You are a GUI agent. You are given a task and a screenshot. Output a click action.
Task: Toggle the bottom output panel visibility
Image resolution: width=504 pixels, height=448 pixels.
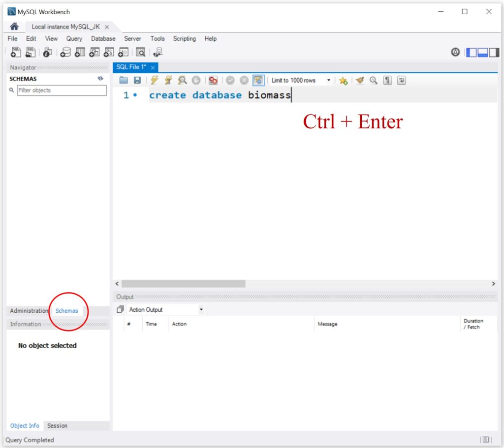click(483, 52)
